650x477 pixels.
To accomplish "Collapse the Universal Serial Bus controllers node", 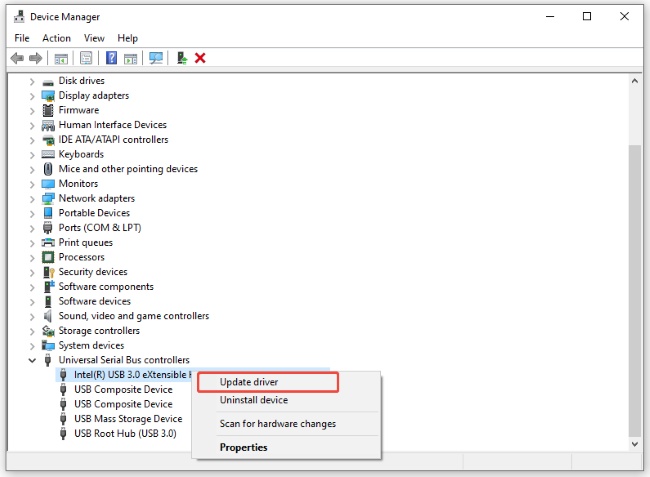I will coord(32,360).
